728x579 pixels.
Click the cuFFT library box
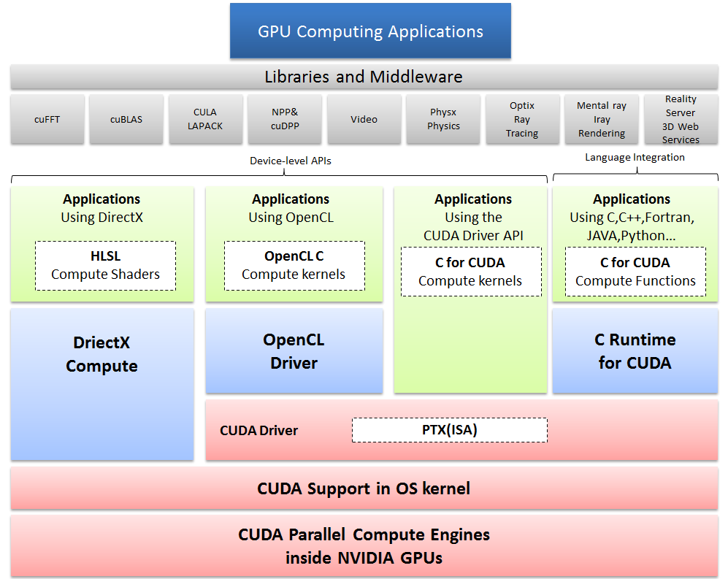pyautogui.click(x=47, y=119)
